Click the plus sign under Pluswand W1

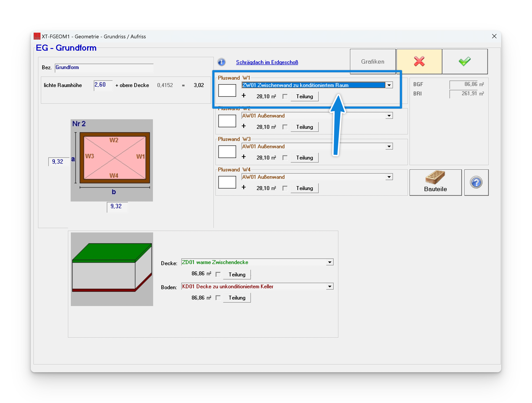pos(244,96)
